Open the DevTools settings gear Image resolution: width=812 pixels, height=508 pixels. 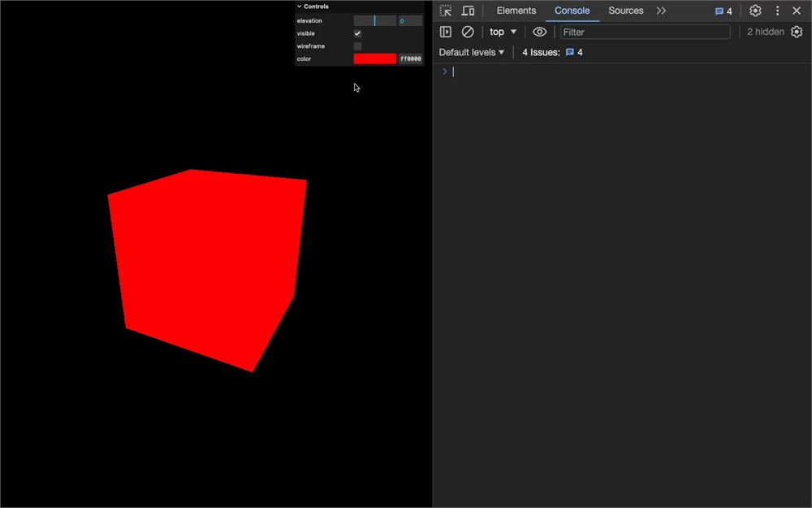point(755,11)
